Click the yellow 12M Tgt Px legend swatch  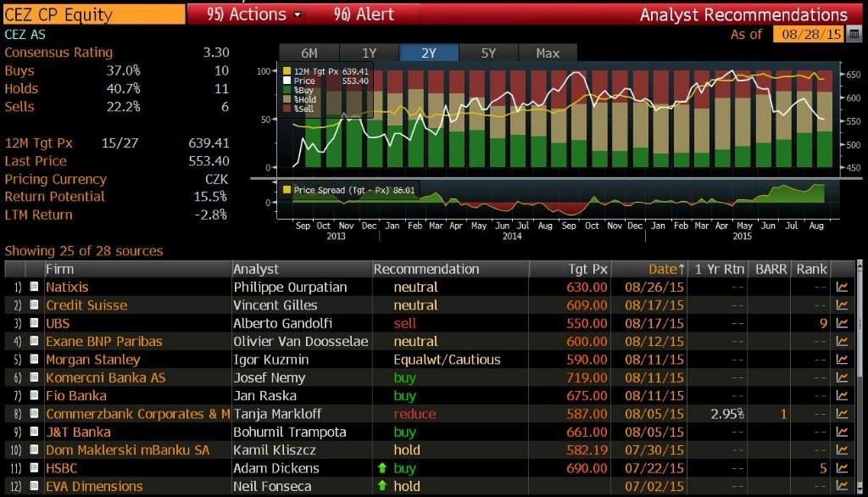(x=287, y=71)
